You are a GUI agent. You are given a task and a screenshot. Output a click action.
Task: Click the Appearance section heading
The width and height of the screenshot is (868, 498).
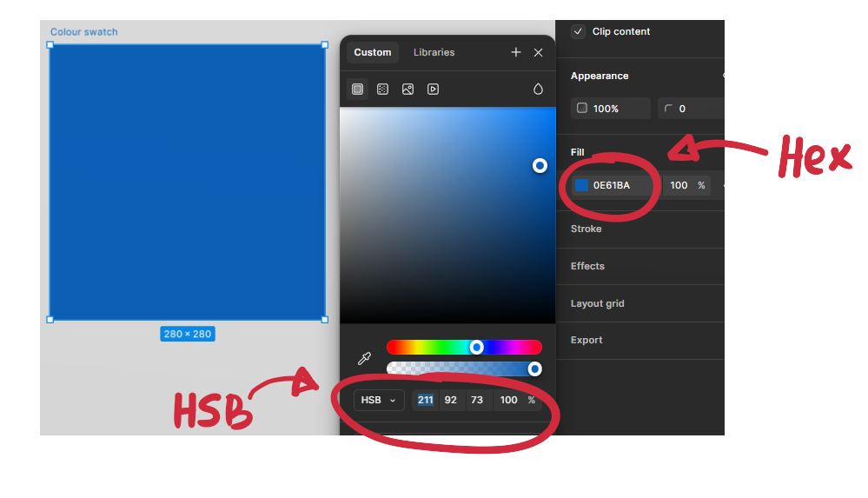600,76
